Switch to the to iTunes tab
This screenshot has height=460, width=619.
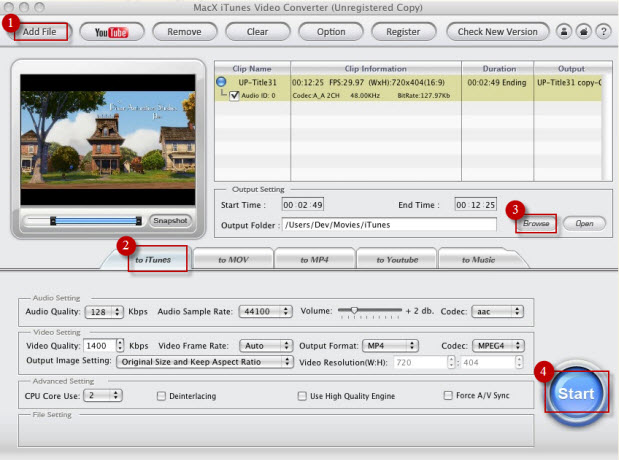[x=153, y=260]
